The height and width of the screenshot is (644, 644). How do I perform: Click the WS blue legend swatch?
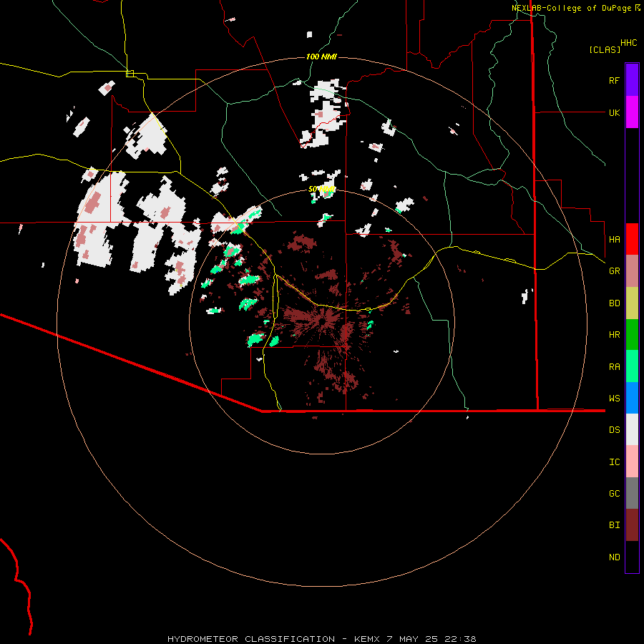(x=632, y=398)
